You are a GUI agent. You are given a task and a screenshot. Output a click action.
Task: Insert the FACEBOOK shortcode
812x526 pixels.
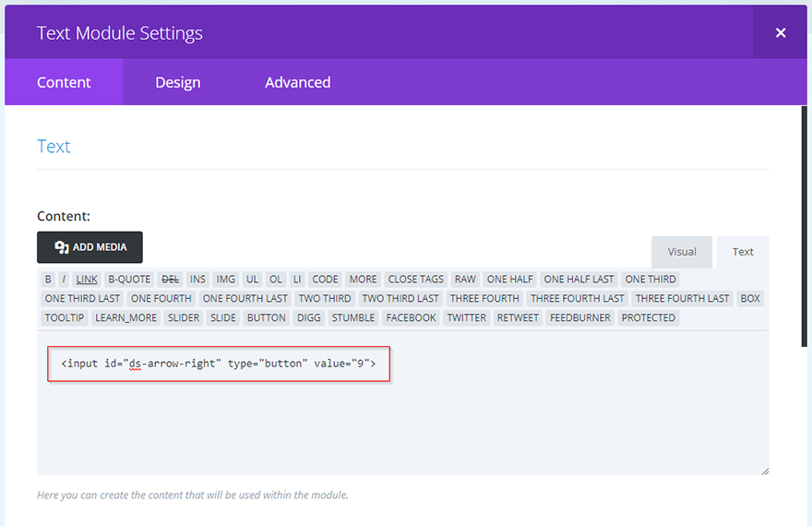[x=411, y=317]
